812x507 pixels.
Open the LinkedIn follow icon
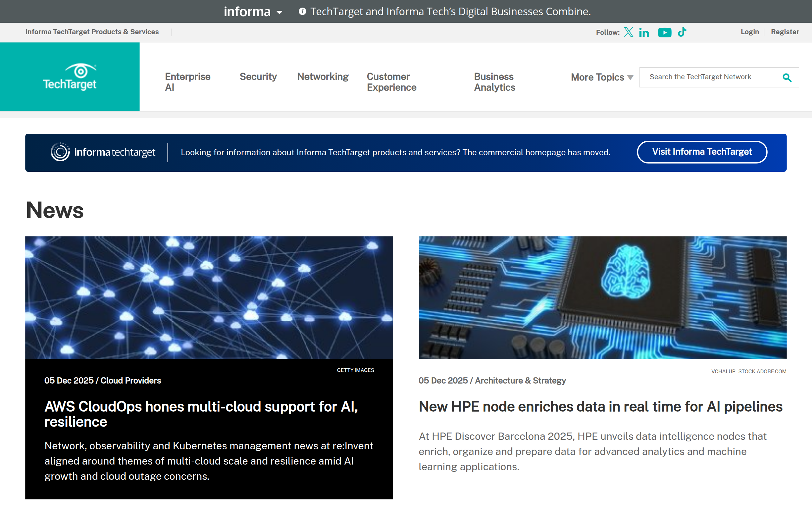tap(644, 33)
